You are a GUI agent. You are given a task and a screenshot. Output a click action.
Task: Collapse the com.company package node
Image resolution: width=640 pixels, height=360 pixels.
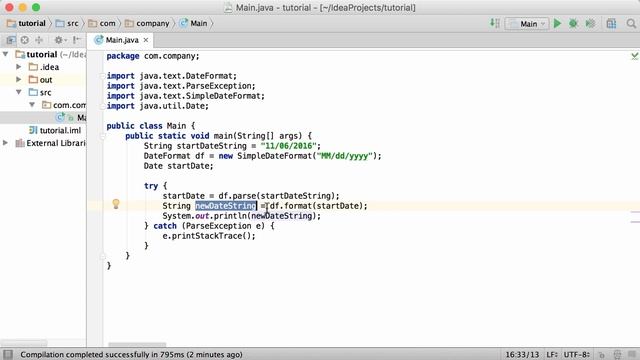(32, 105)
